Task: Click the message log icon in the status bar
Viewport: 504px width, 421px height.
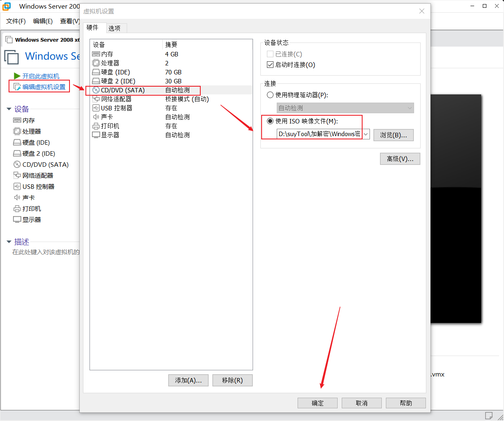Action: click(x=488, y=416)
